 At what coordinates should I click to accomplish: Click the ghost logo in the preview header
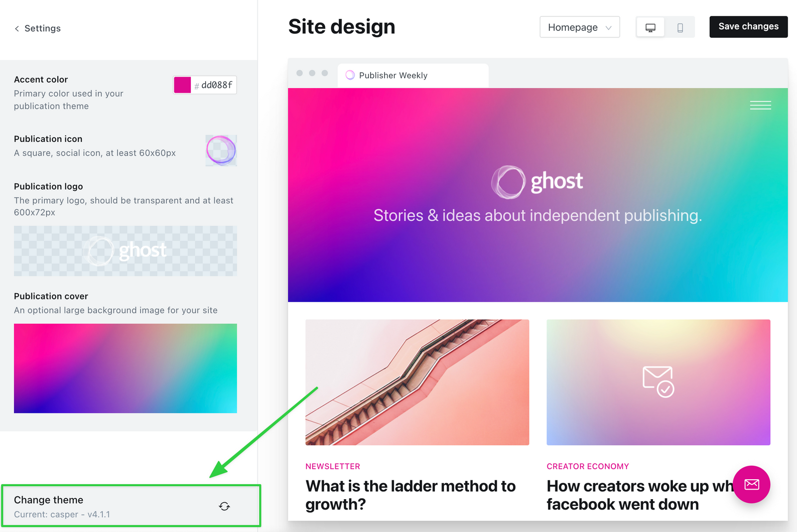pos(537,182)
